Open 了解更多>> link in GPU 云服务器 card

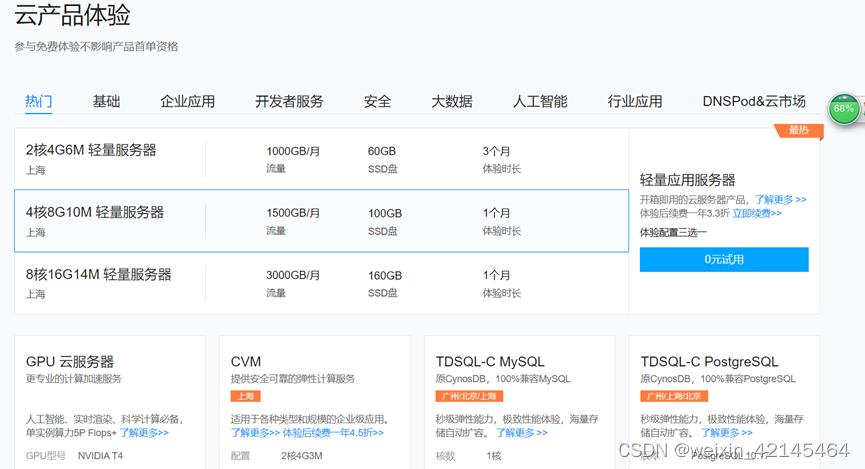click(144, 433)
